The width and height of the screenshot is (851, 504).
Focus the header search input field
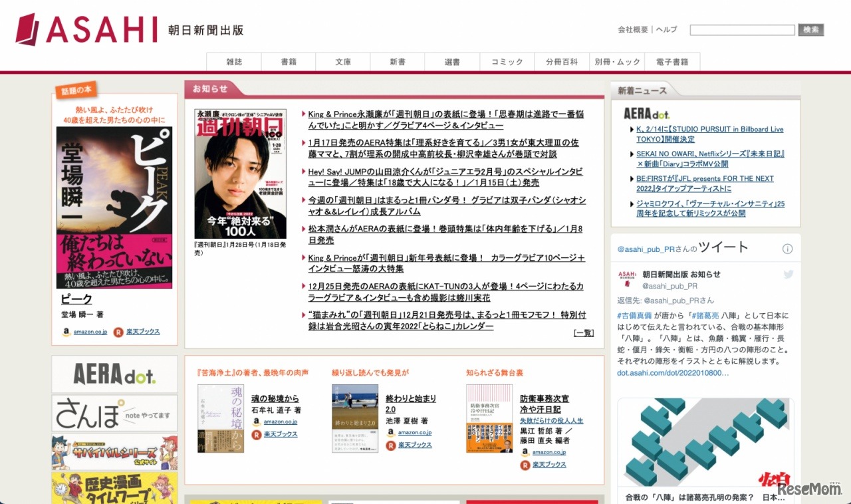tap(742, 30)
